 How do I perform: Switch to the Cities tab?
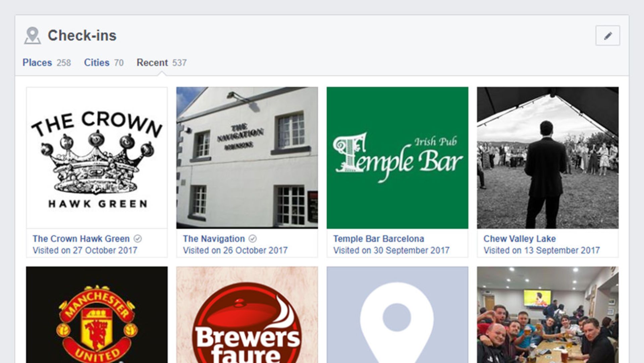(96, 62)
